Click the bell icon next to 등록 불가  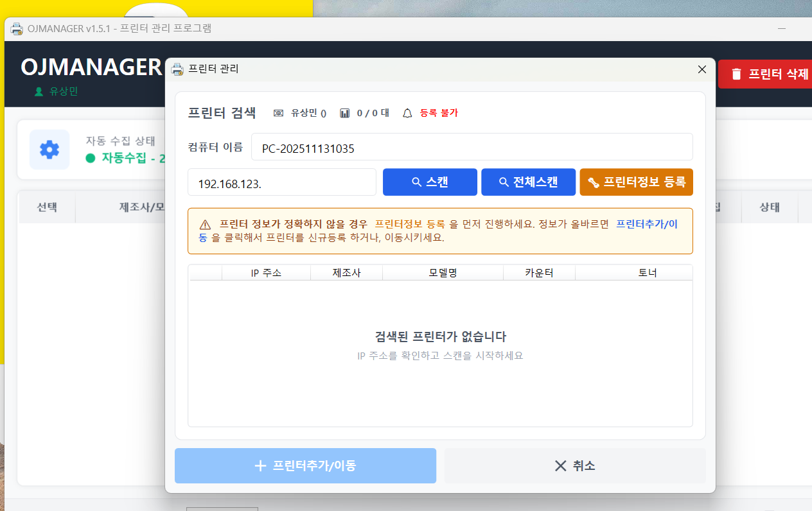(407, 112)
